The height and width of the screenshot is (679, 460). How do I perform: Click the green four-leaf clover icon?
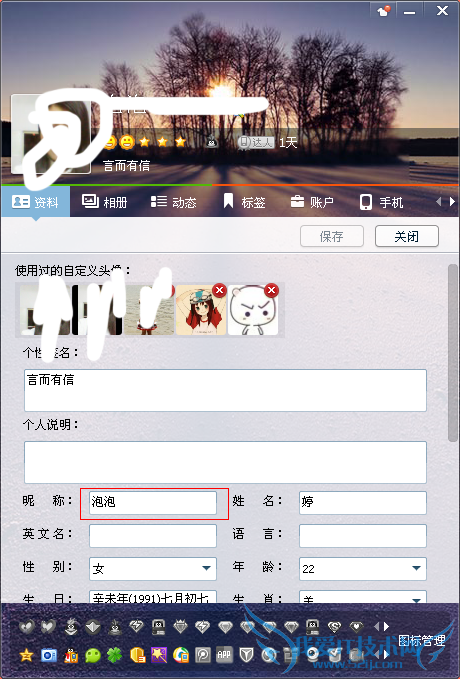(x=114, y=655)
